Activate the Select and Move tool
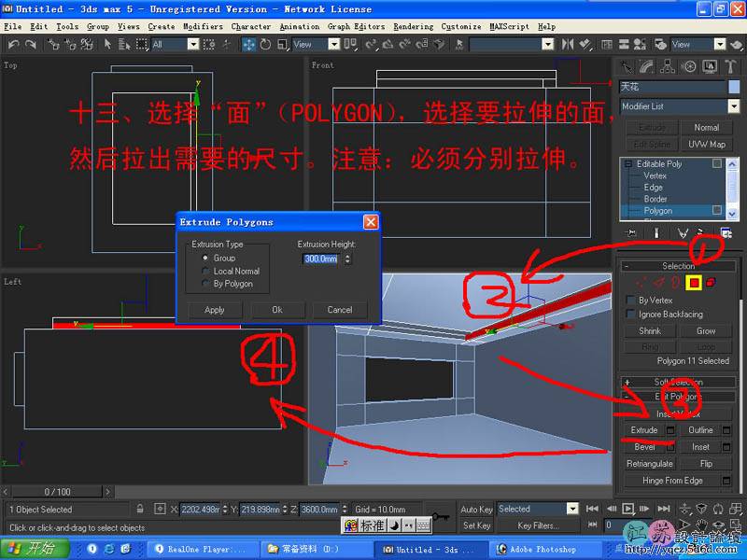The height and width of the screenshot is (560, 747). point(248,45)
